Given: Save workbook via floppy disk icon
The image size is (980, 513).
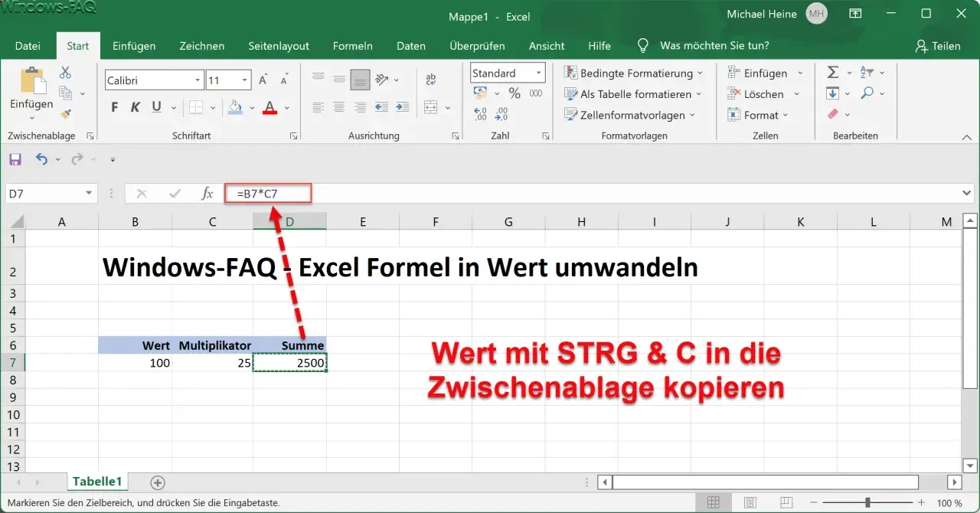Looking at the screenshot, I should click(15, 159).
